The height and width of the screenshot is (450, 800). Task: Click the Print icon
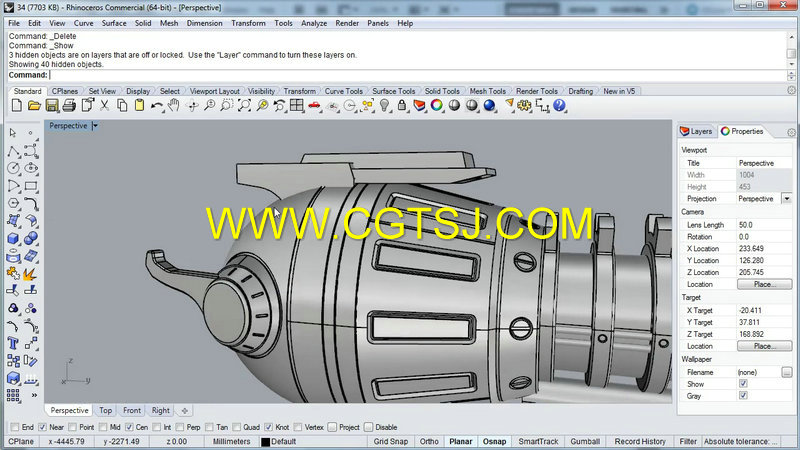[x=69, y=106]
